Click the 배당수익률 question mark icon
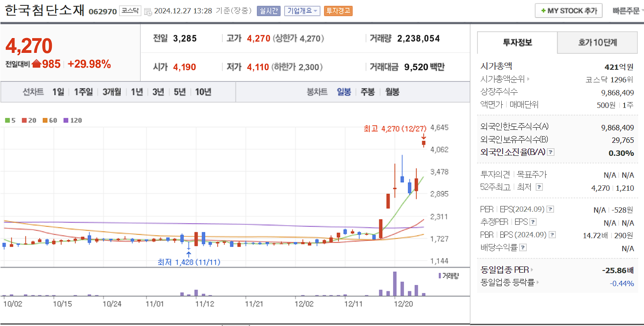This screenshot has height=326, width=644. (x=522, y=247)
